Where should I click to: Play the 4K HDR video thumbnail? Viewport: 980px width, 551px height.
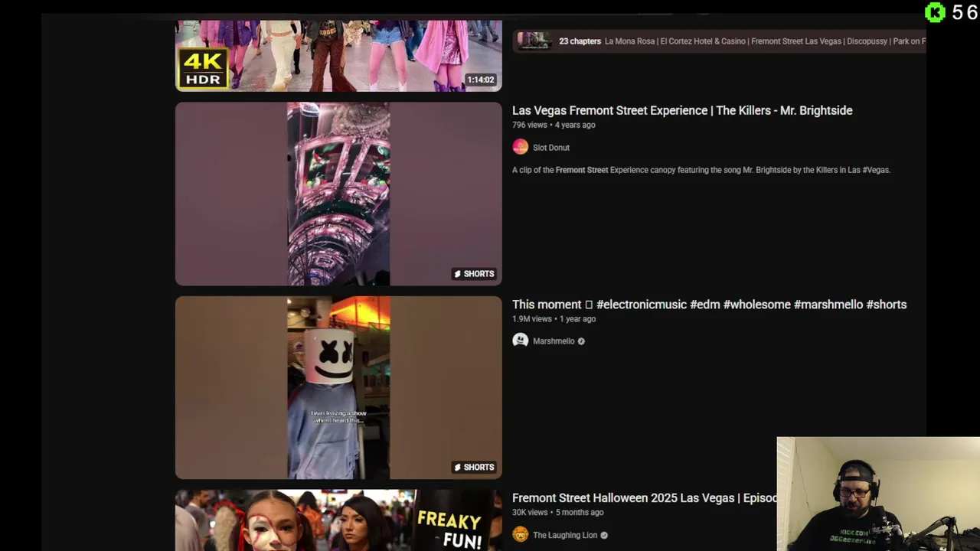pos(338,56)
